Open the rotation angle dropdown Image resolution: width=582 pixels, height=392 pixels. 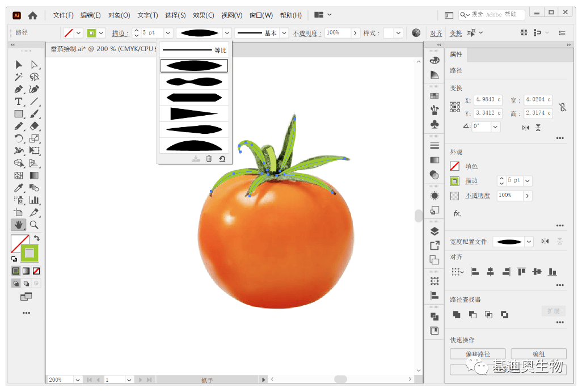point(495,127)
